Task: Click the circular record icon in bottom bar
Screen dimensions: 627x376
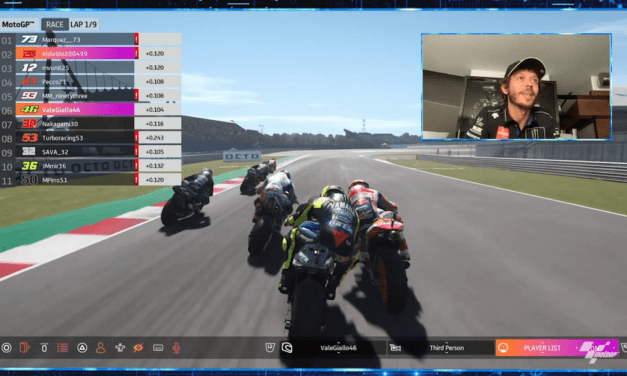Action: click(x=6, y=348)
